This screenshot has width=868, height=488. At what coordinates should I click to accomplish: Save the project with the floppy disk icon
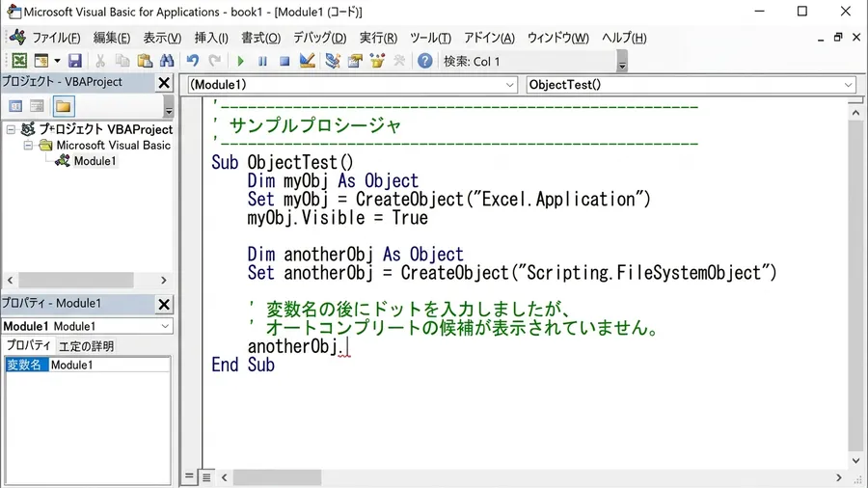74,61
